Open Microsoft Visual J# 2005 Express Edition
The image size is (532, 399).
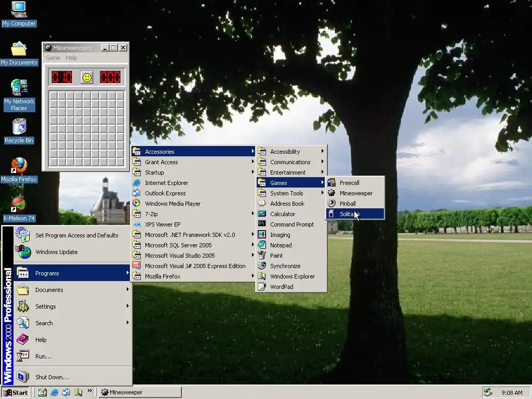(x=193, y=266)
